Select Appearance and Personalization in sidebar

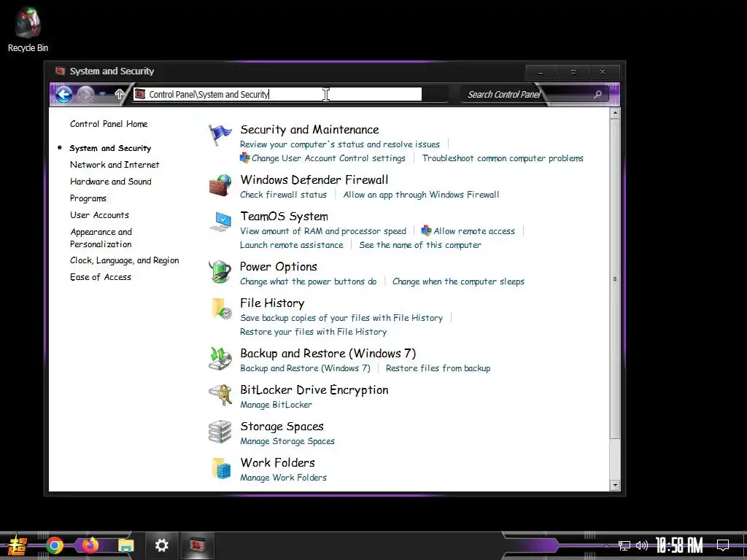(101, 238)
